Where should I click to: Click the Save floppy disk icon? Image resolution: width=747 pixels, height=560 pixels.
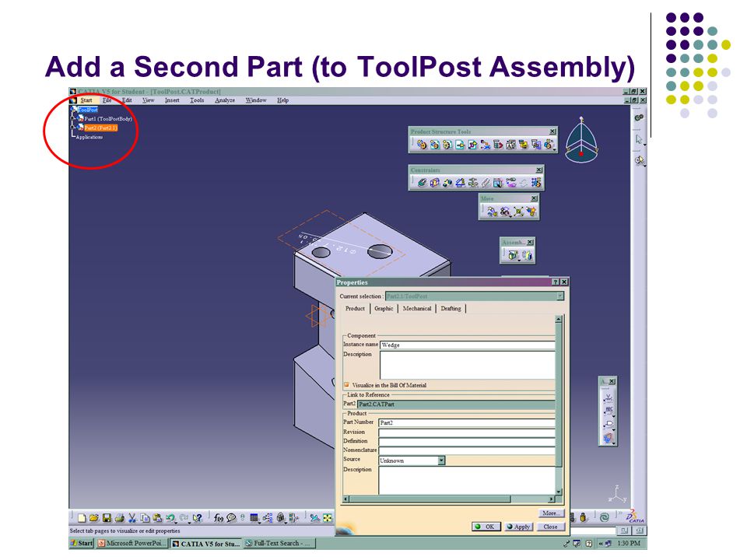(x=107, y=518)
